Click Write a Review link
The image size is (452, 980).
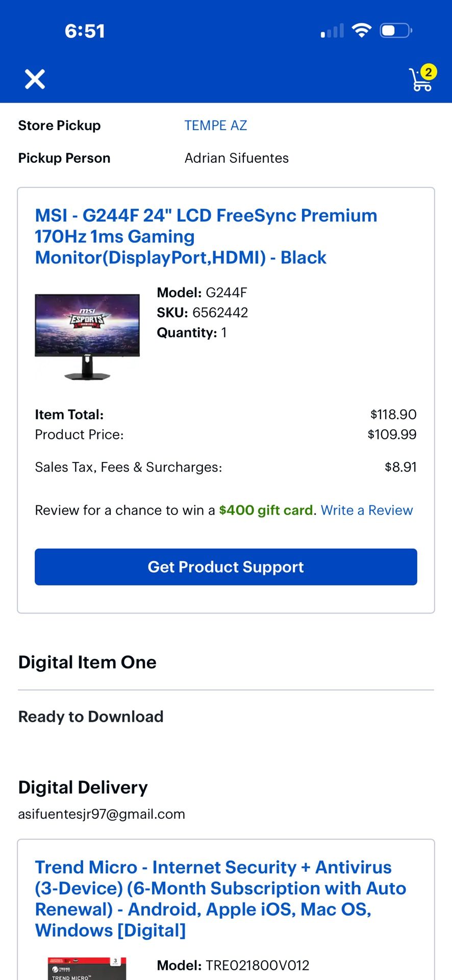coord(367,510)
